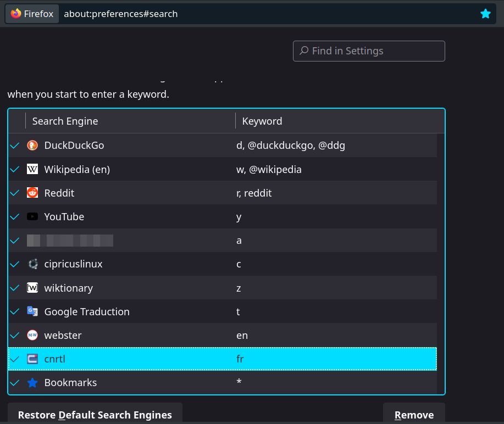504x424 pixels.
Task: Click the Search Engine column header
Action: (x=130, y=121)
